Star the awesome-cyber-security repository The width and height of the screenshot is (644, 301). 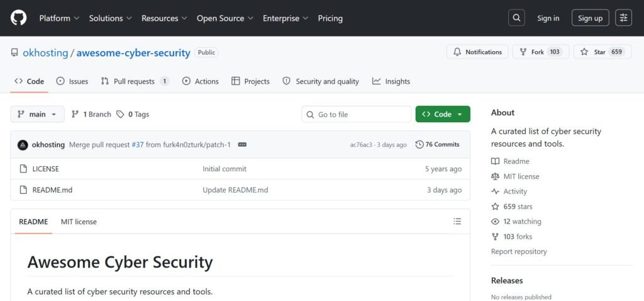click(602, 52)
